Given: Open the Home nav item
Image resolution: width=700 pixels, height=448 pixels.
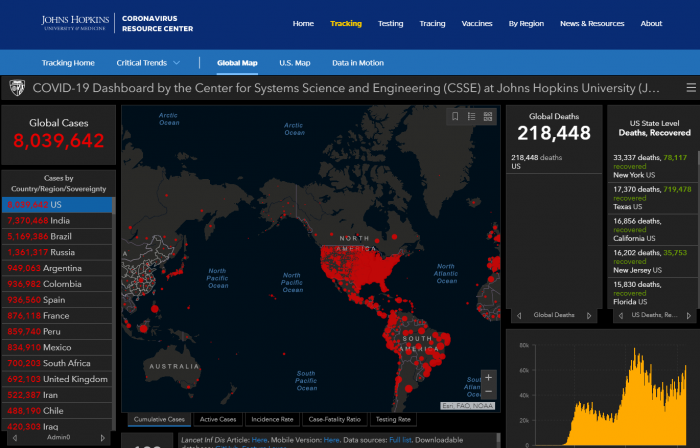Looking at the screenshot, I should pos(303,24).
